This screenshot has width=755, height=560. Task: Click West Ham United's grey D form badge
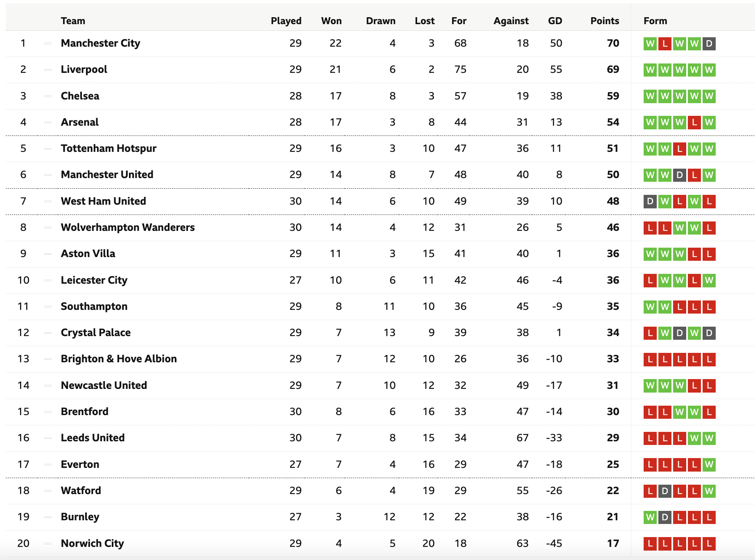(650, 201)
